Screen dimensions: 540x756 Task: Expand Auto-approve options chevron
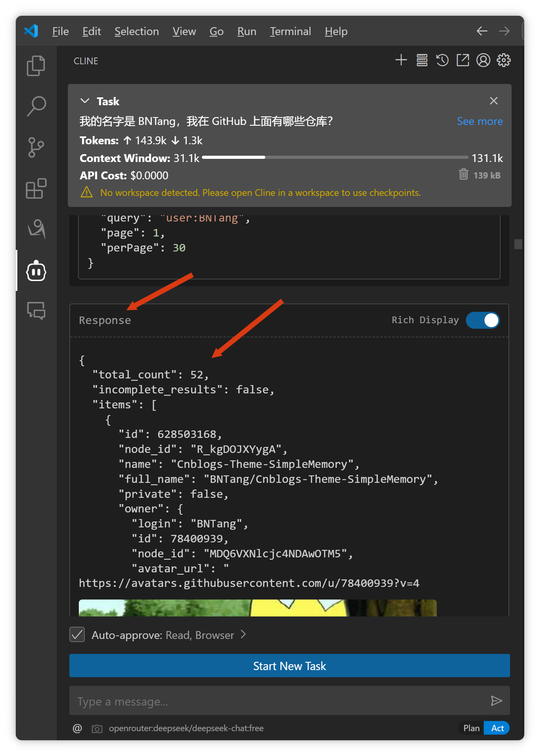click(243, 634)
